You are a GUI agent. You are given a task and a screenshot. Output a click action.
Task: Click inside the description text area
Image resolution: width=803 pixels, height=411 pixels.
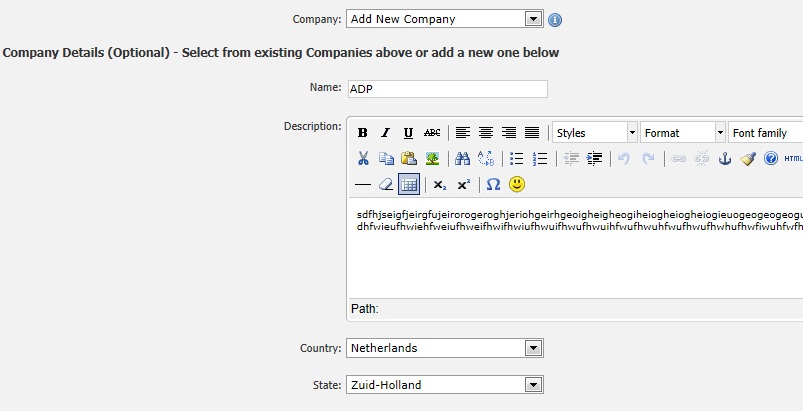coord(576,248)
